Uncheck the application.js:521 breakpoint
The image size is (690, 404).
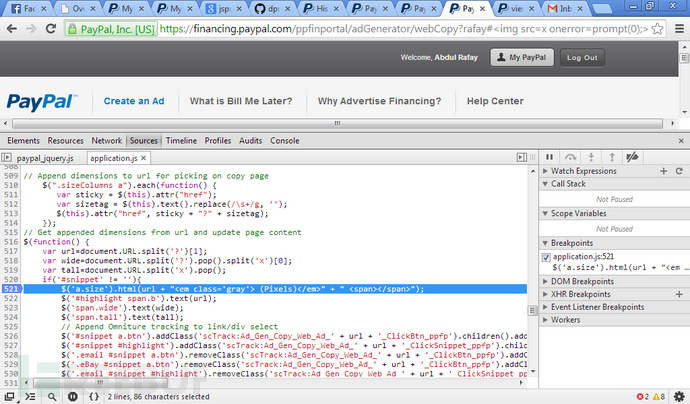click(x=546, y=257)
